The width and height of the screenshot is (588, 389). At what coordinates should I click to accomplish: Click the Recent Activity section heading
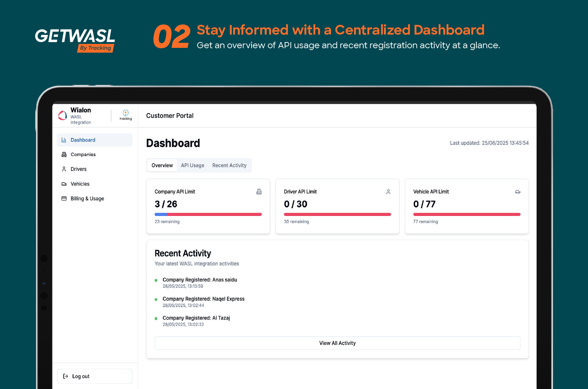pos(183,253)
